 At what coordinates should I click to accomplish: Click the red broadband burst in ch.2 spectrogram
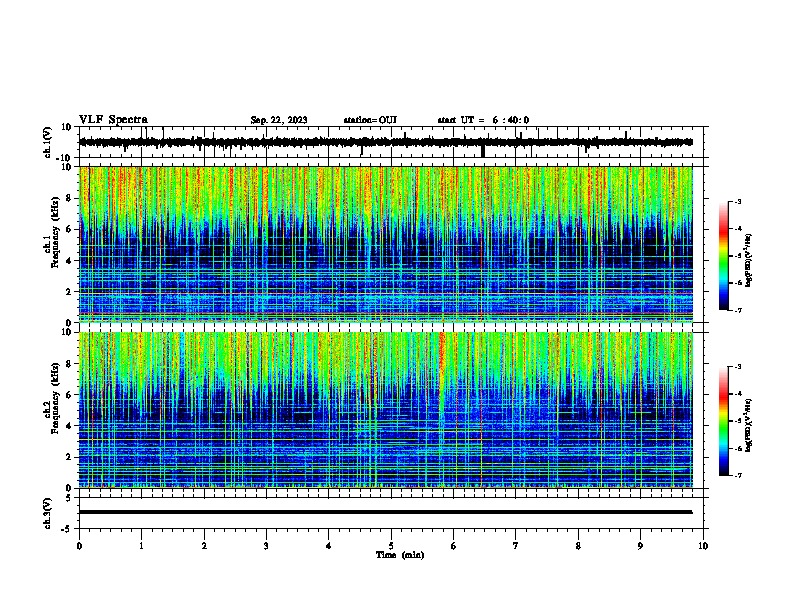(442, 366)
